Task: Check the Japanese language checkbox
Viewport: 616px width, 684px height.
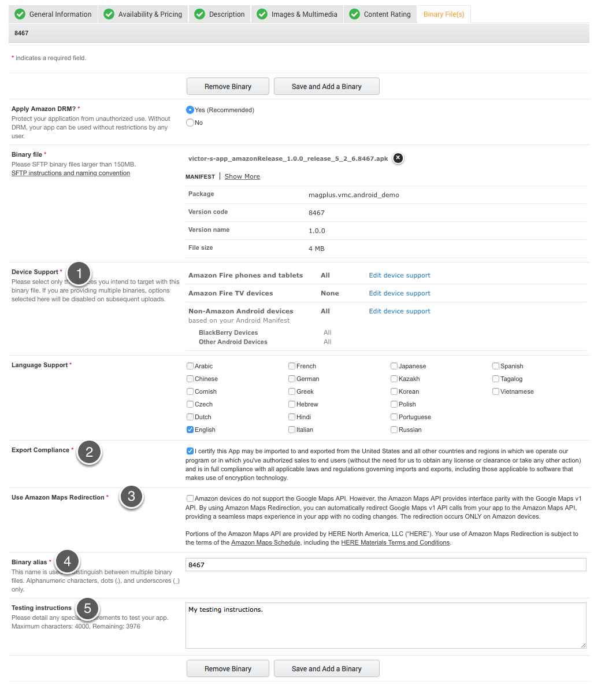Action: 394,366
